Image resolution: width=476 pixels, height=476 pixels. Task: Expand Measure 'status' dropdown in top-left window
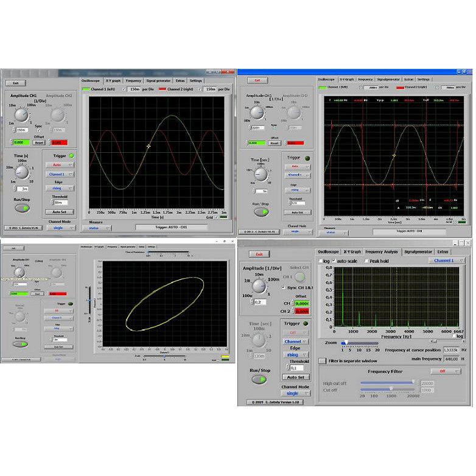pos(96,228)
